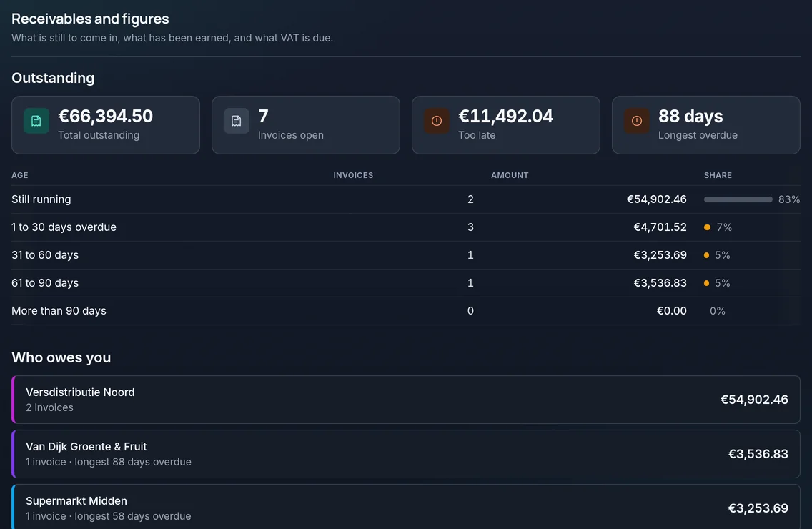Screen dimensions: 812x529
Task: Click the 0% share value
Action: pyautogui.click(x=717, y=311)
